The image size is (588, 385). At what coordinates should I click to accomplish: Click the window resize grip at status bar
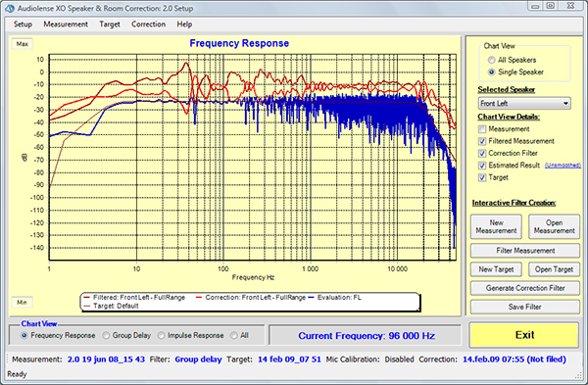point(578,375)
